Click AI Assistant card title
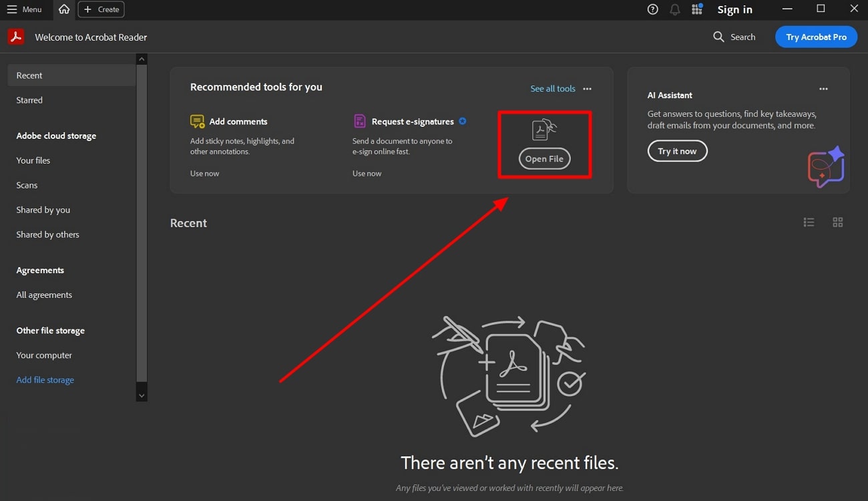This screenshot has height=501, width=868. tap(670, 96)
